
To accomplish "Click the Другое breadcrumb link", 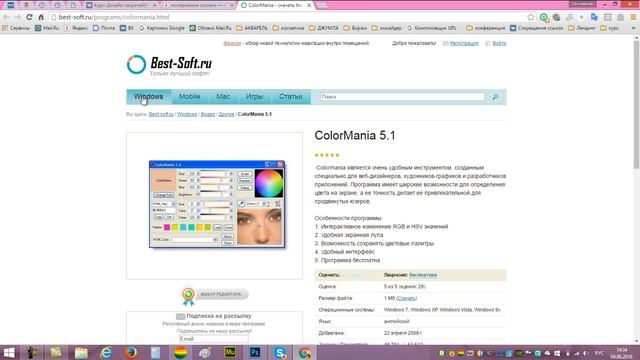I will coord(226,114).
